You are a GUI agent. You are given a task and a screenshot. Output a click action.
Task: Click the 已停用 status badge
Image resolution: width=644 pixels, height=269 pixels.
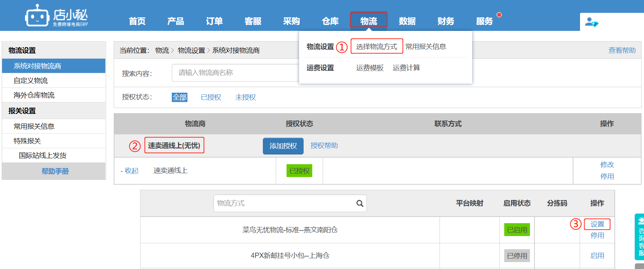pos(517,256)
